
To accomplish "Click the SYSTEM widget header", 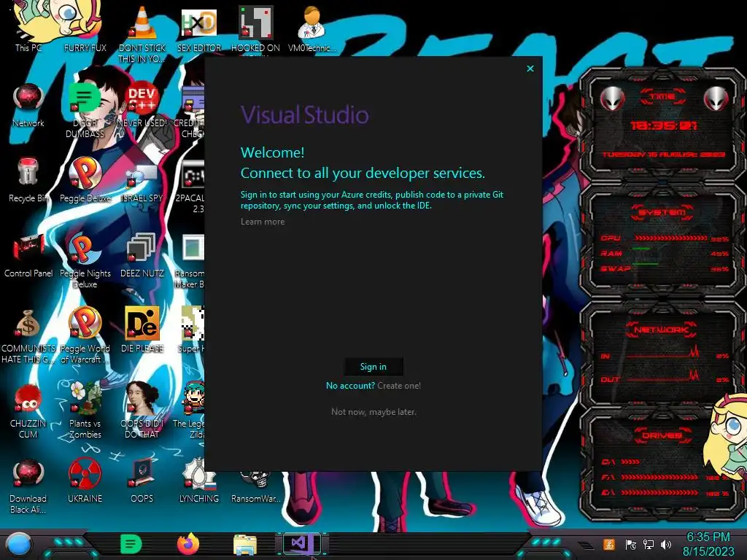I will pyautogui.click(x=662, y=212).
